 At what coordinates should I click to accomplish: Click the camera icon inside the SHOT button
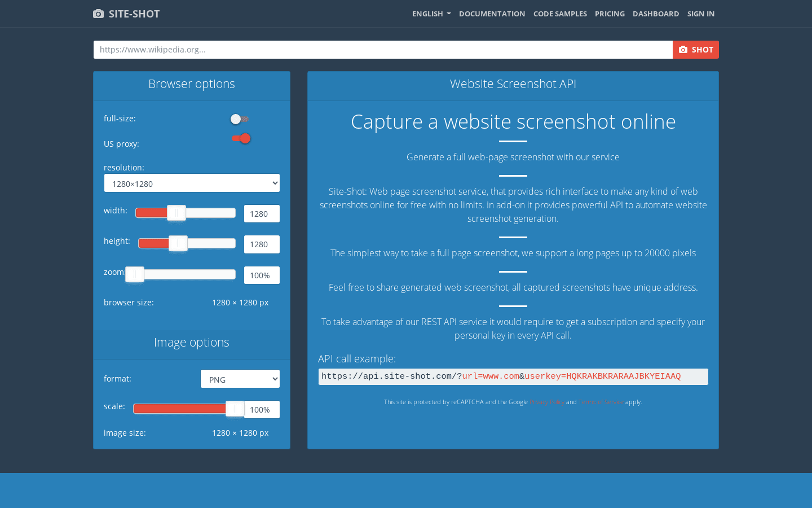tap(683, 50)
